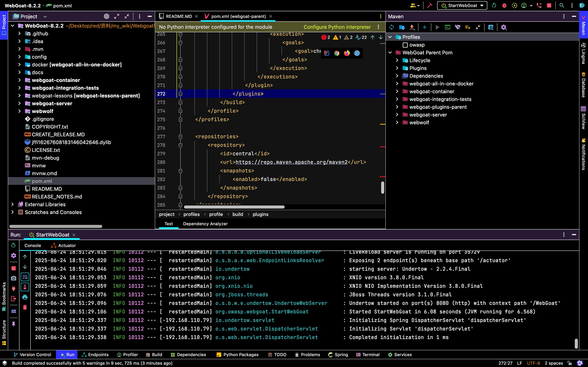Click Dump Threads camera icon
The image size is (588, 367).
(14, 278)
